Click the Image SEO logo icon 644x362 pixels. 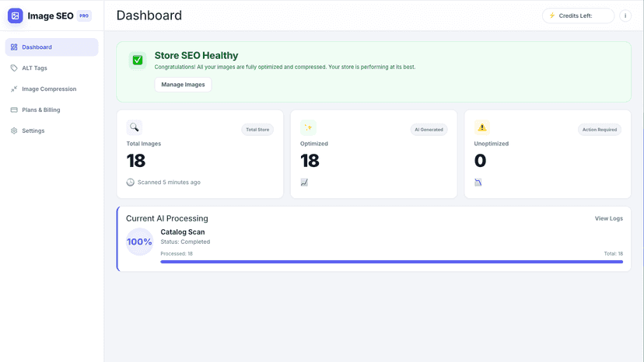(x=16, y=16)
